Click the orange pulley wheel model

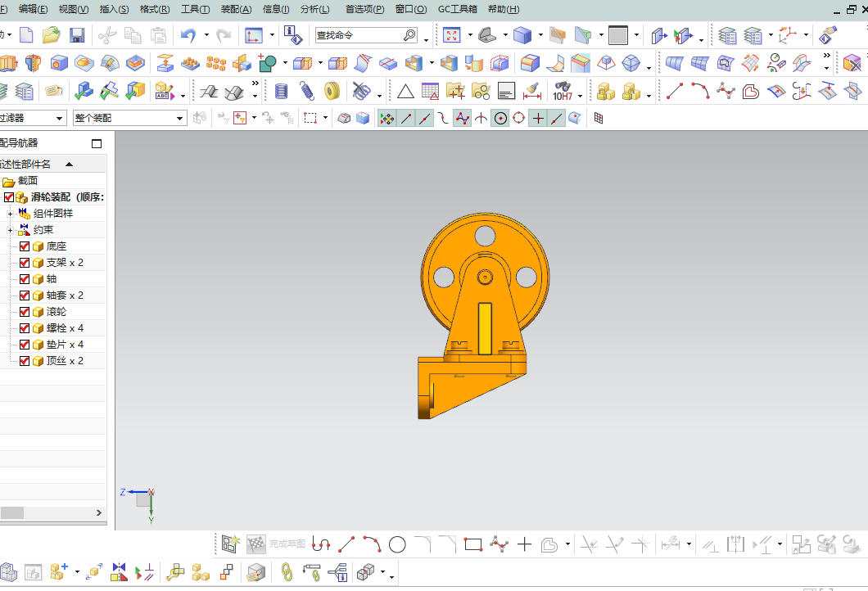[x=485, y=277]
